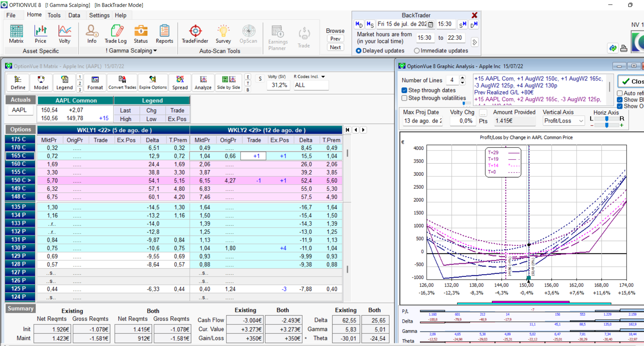Launch the Survey tool
The image size is (644, 346).
223,34
